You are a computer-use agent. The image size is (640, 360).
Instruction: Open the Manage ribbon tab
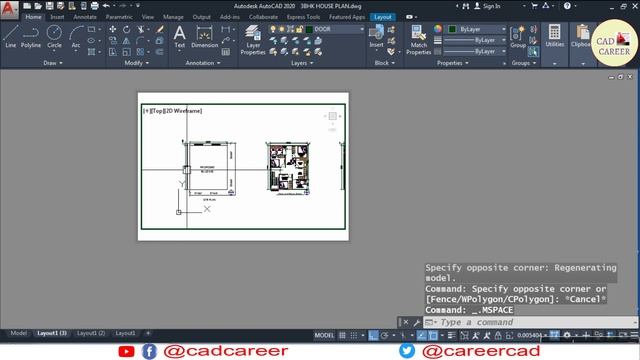(x=173, y=17)
